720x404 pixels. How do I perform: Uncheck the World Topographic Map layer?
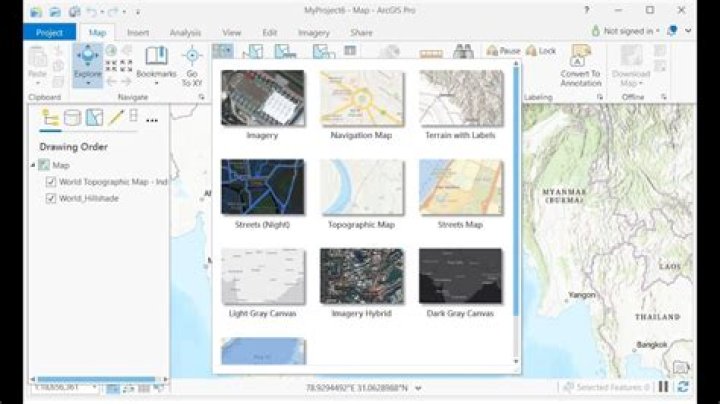(x=52, y=182)
